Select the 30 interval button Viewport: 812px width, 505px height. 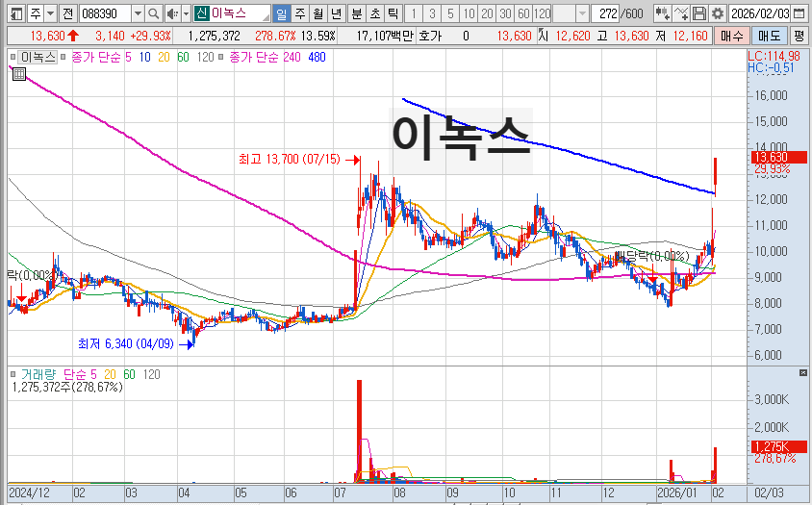click(505, 13)
